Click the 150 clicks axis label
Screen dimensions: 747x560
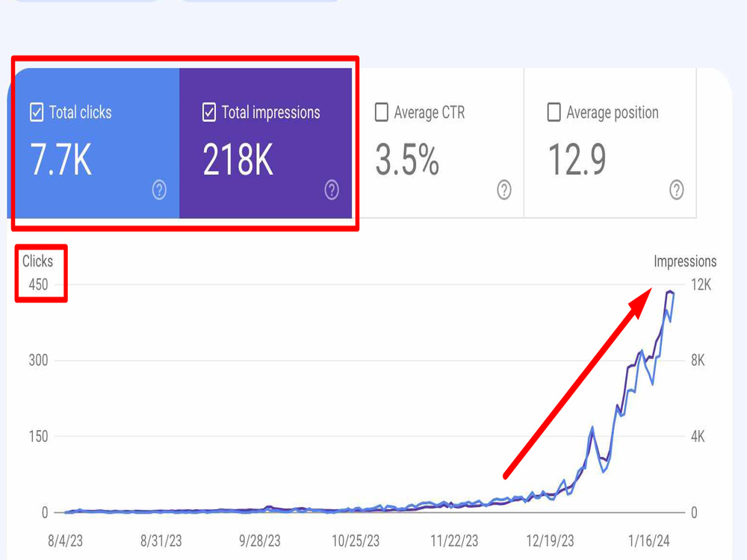[38, 436]
